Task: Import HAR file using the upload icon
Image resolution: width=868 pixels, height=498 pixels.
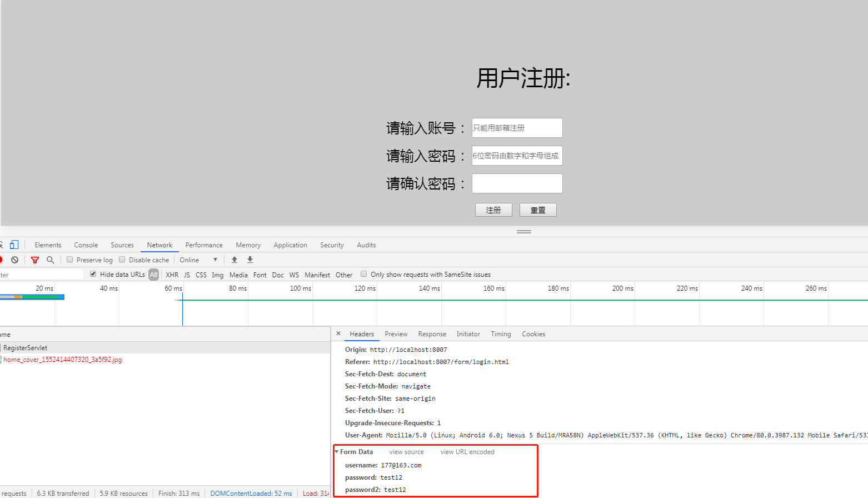Action: pos(234,260)
